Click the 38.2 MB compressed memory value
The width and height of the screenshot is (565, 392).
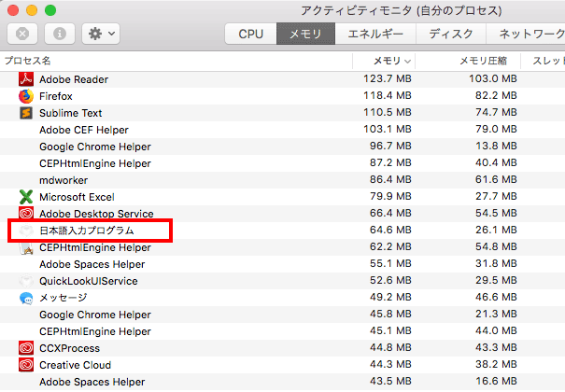496,364
